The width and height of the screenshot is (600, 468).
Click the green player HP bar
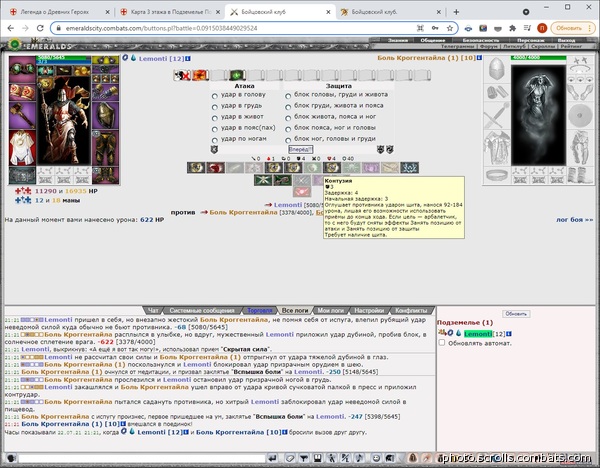(x=64, y=57)
